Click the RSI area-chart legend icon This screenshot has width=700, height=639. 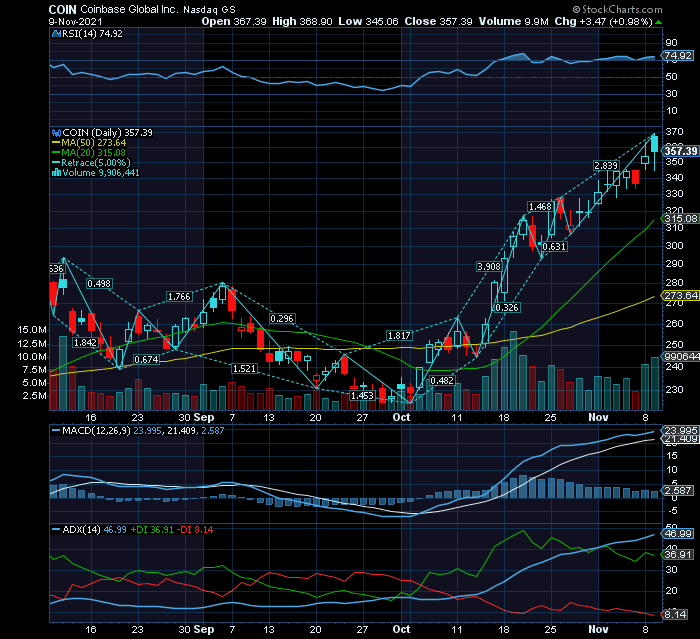click(57, 33)
